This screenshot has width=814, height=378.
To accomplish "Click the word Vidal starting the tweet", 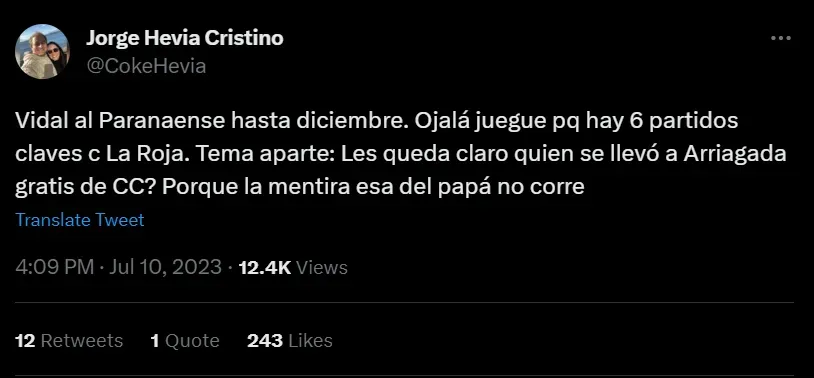I will pos(39,122).
